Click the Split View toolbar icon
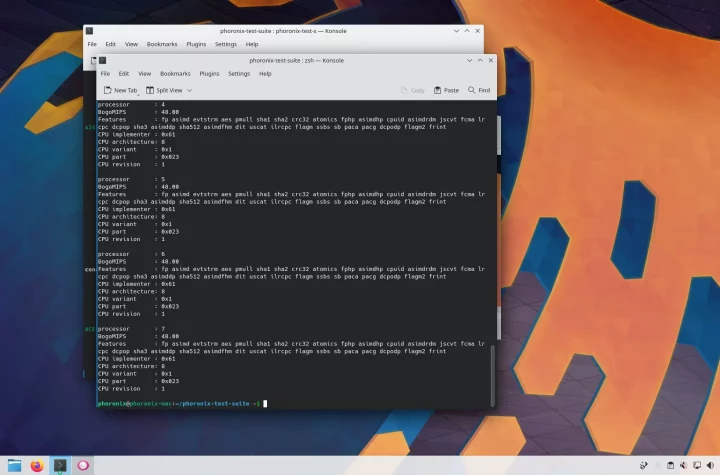The width and height of the screenshot is (720, 475). pos(150,90)
